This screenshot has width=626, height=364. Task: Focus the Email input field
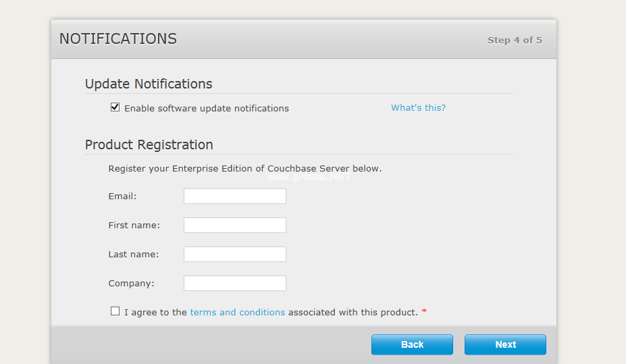pos(234,197)
